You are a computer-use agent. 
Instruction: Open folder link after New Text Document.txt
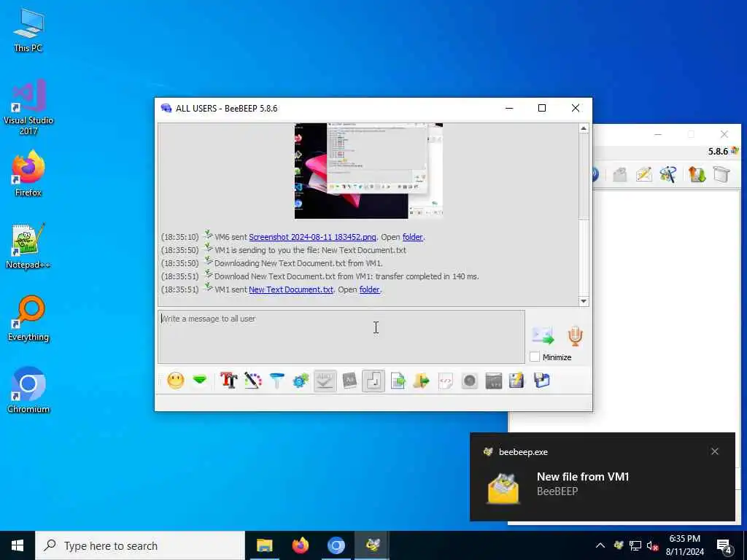(370, 289)
